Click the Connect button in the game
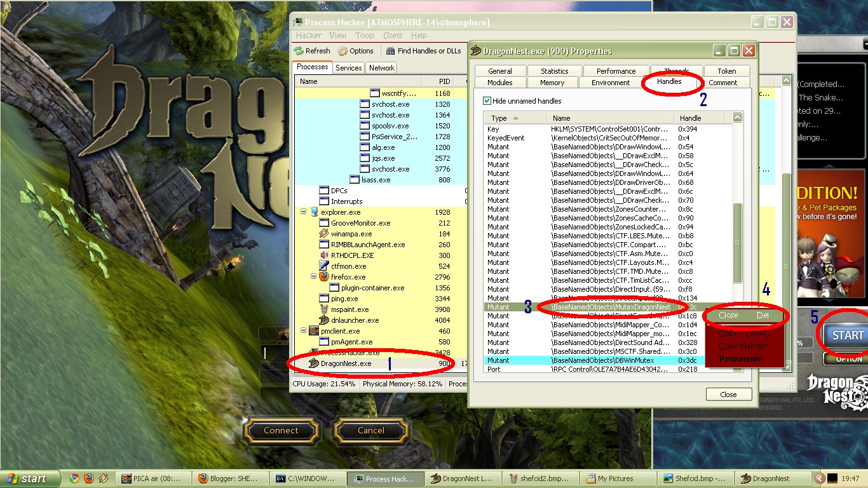This screenshot has height=488, width=868. pyautogui.click(x=281, y=430)
